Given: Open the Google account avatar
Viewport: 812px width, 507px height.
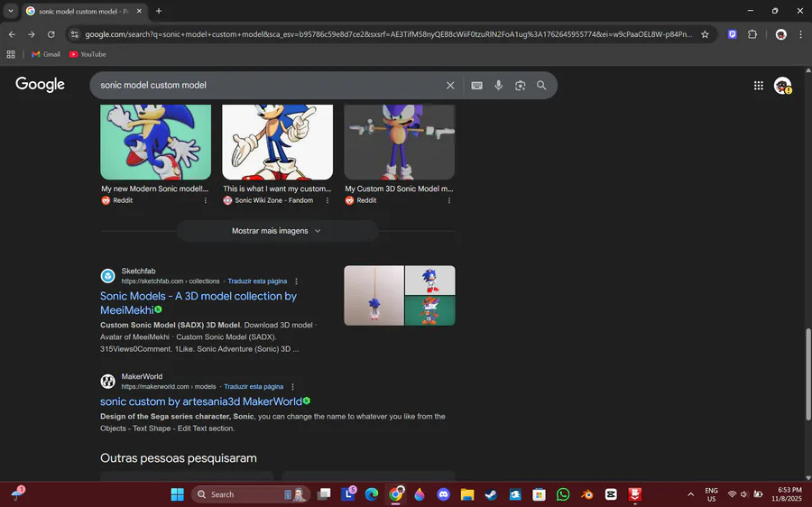Looking at the screenshot, I should (782, 86).
